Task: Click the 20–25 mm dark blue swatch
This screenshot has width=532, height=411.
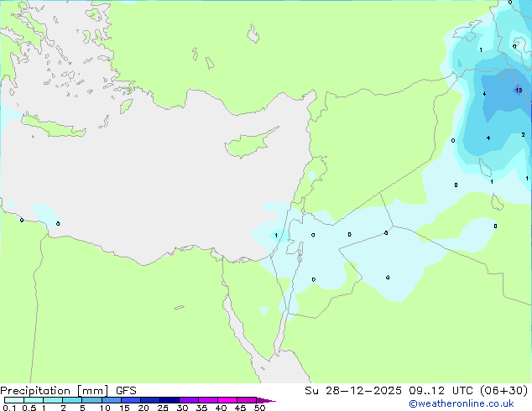Action: [x=149, y=400]
